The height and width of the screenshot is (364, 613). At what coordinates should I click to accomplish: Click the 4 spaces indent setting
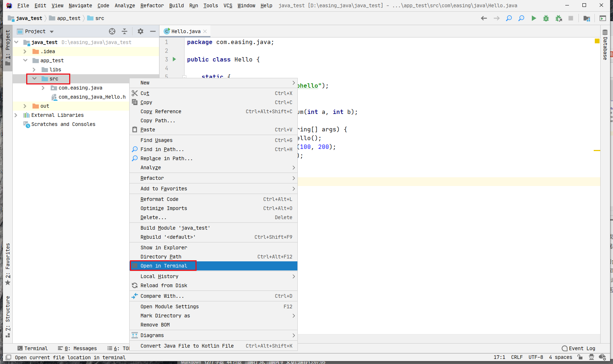tap(561, 357)
